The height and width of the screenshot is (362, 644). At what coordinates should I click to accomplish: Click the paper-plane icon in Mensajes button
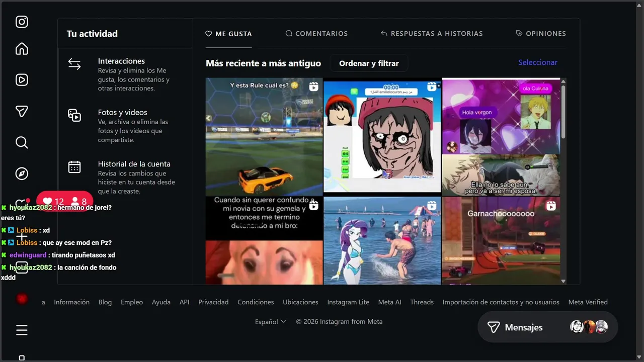[494, 327]
